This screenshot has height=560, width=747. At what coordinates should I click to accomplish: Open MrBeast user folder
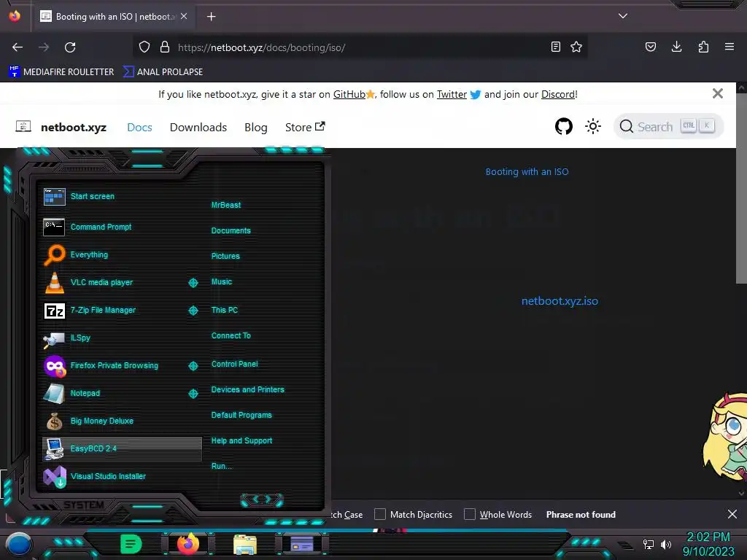pyautogui.click(x=226, y=205)
